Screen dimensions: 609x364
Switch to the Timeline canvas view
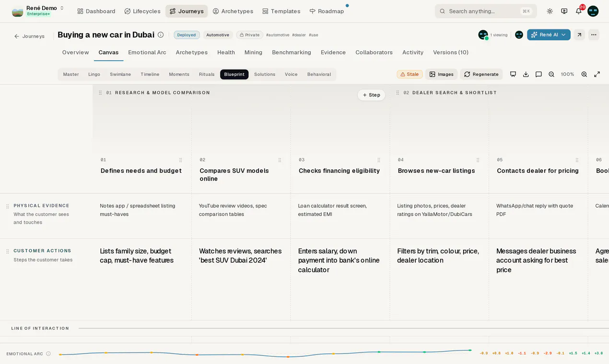click(x=150, y=74)
